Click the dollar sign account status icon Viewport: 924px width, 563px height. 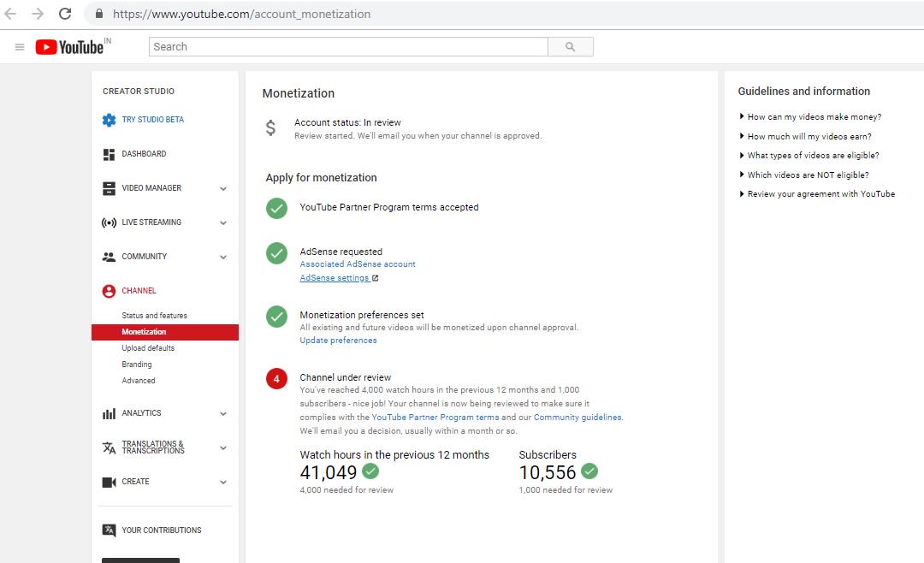(x=270, y=127)
